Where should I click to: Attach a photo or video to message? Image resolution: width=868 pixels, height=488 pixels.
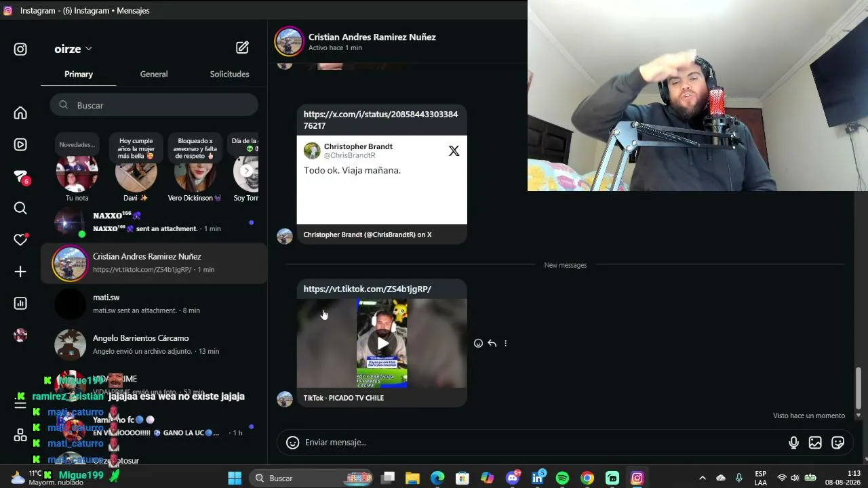coord(815,443)
